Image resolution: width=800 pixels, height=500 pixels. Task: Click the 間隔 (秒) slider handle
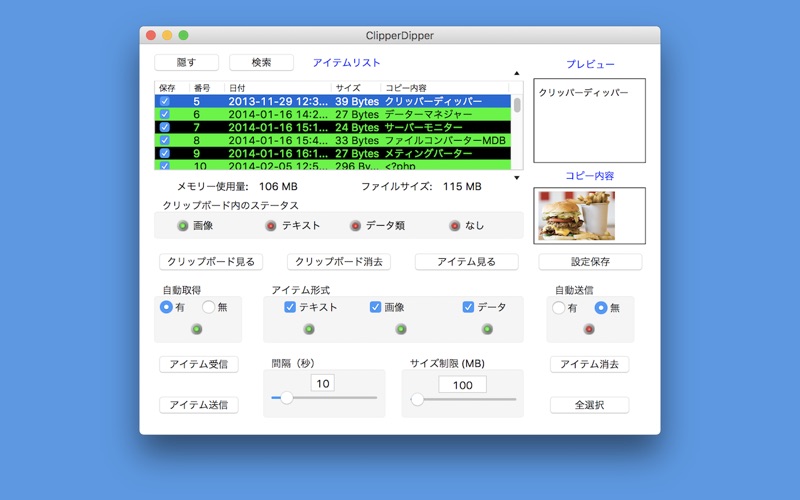287,397
